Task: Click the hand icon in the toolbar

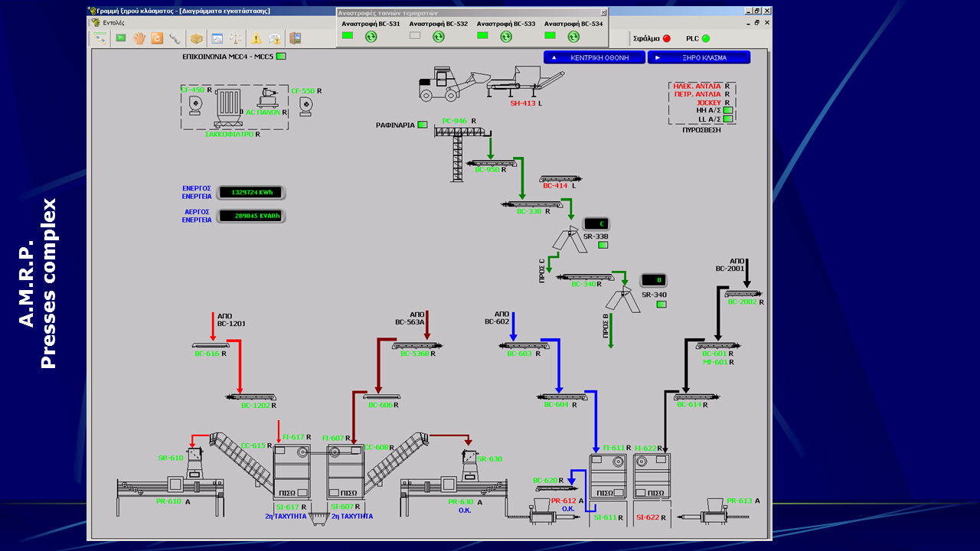Action: 139,38
